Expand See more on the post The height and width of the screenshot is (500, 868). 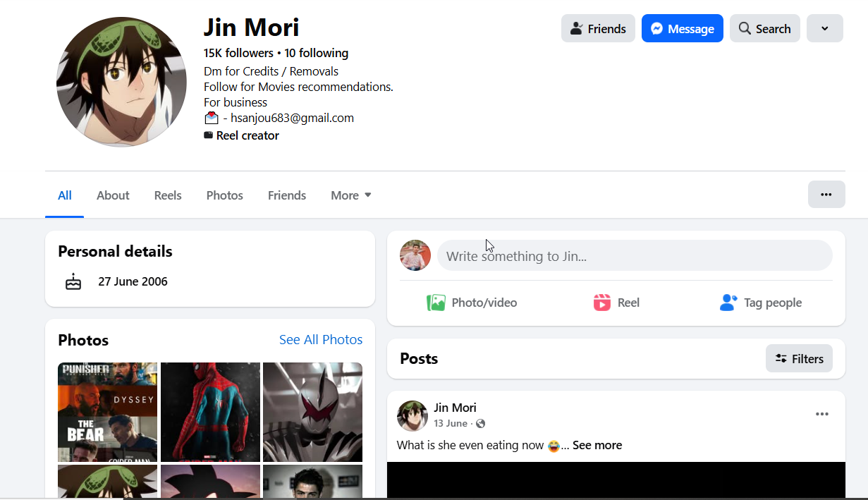coord(597,445)
